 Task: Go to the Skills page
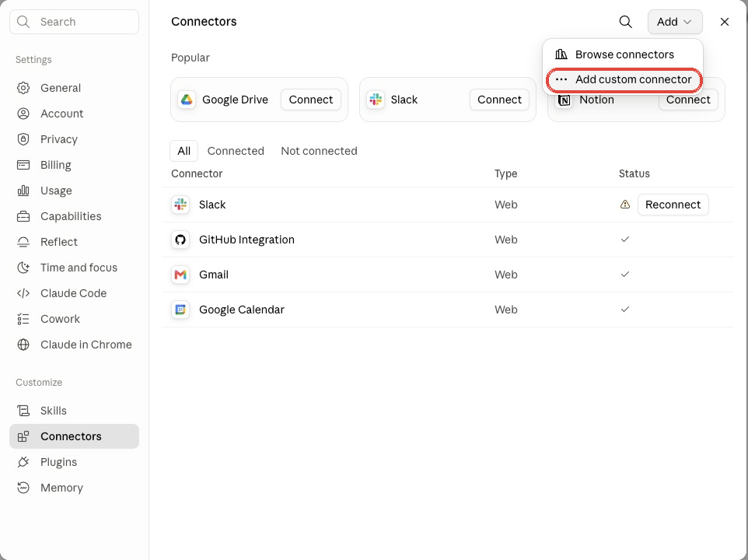[x=74, y=411]
